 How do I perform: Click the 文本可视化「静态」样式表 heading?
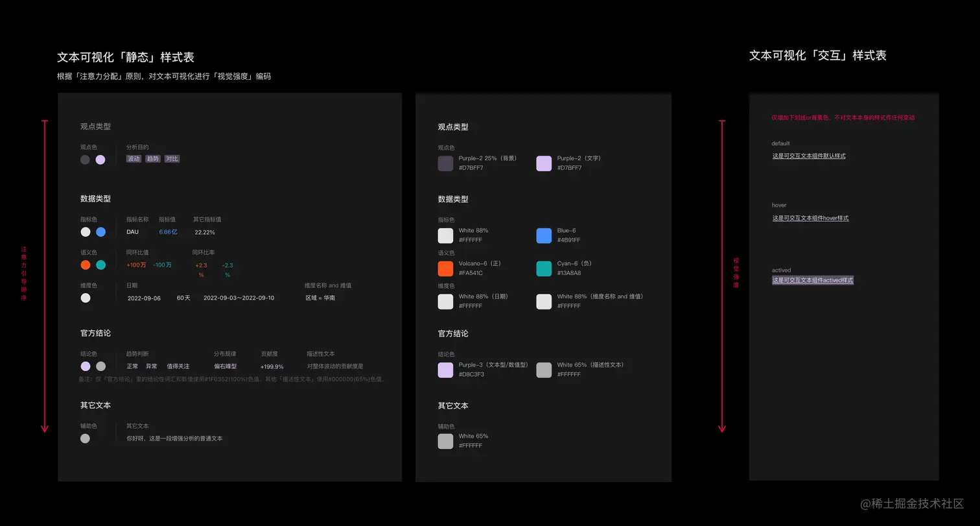(x=126, y=57)
